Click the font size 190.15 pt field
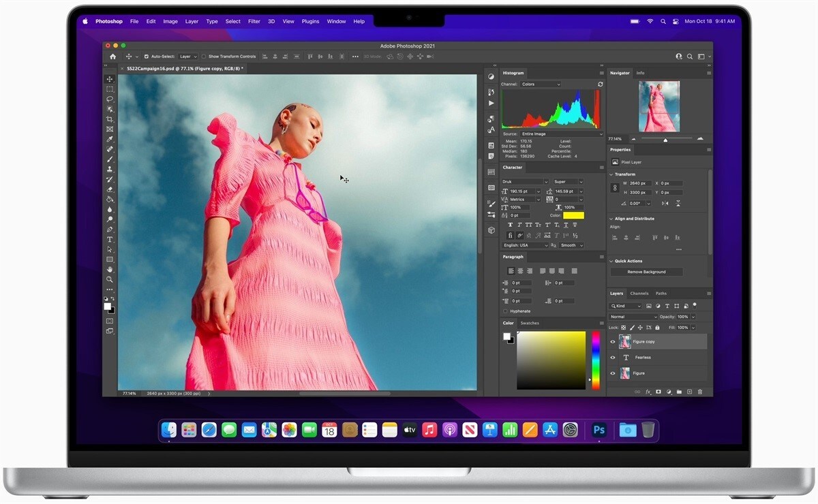818x504 pixels. pos(522,191)
